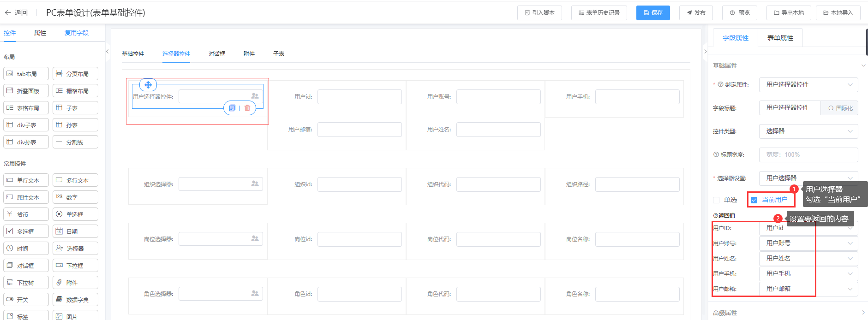This screenshot has width=868, height=320.
Task: Switch to the 表单属性 tab
Action: coord(780,38)
